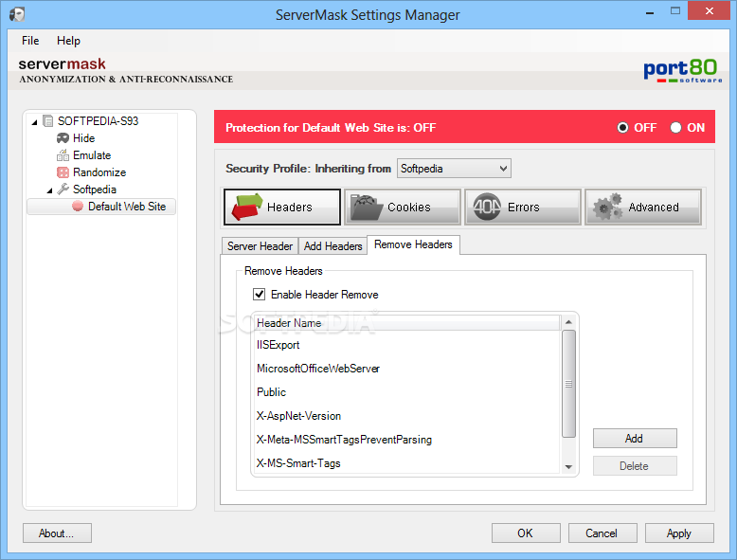The height and width of the screenshot is (560, 737).
Task: Uncheck Enable Header Remove
Action: pyautogui.click(x=259, y=295)
